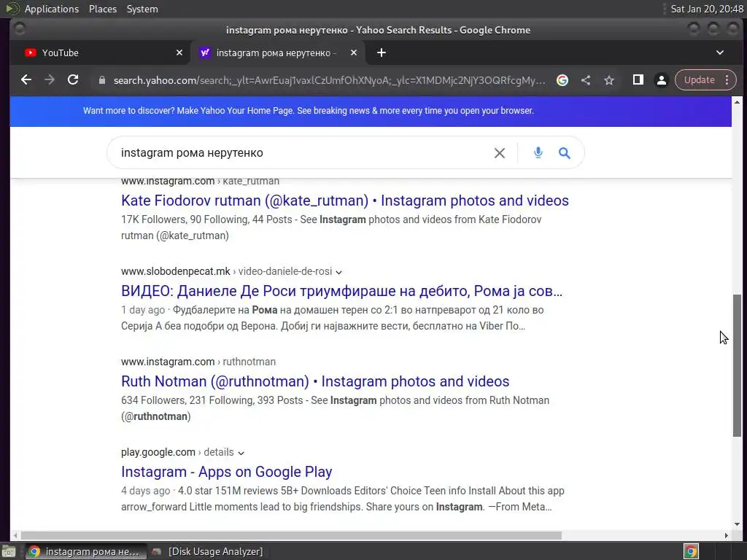Click the MATE logo icon in top panel

[12, 9]
